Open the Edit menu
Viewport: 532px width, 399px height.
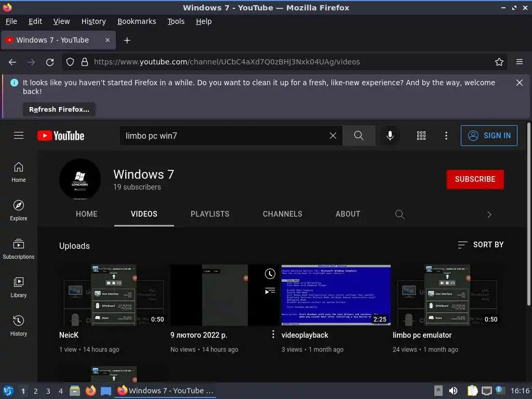35,21
